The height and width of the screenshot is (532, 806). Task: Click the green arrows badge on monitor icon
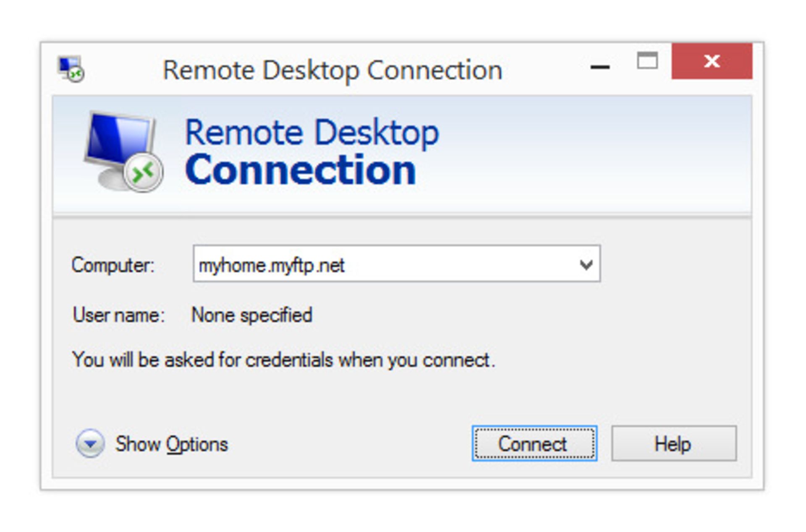click(143, 172)
